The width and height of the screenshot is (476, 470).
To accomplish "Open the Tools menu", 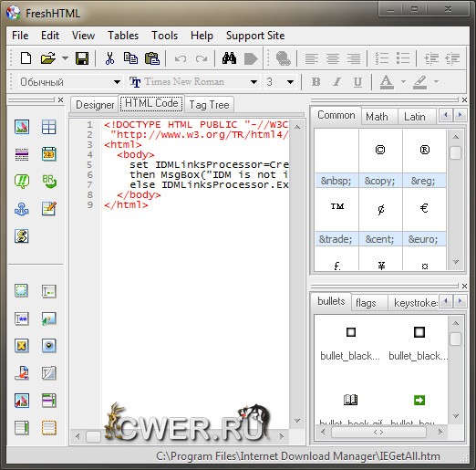I will (164, 36).
